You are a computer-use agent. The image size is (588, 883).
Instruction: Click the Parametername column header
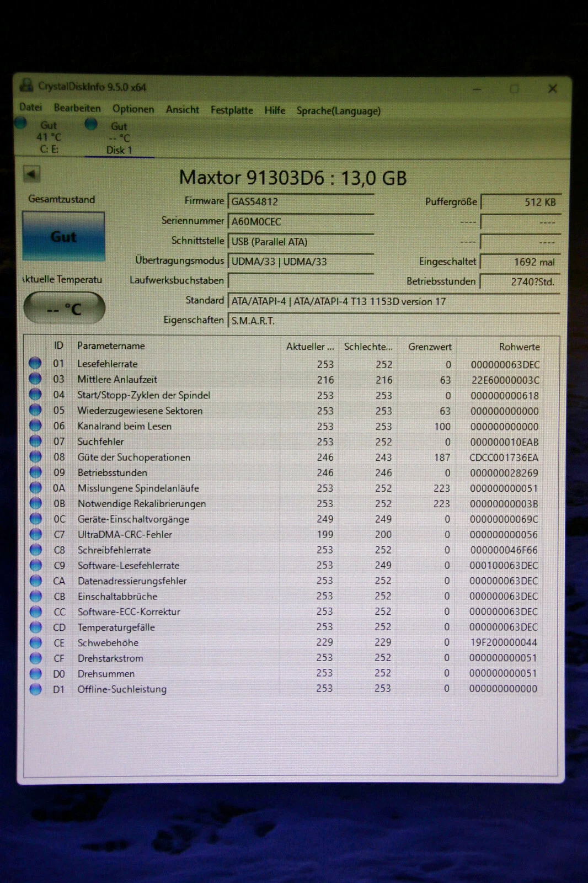[175, 346]
